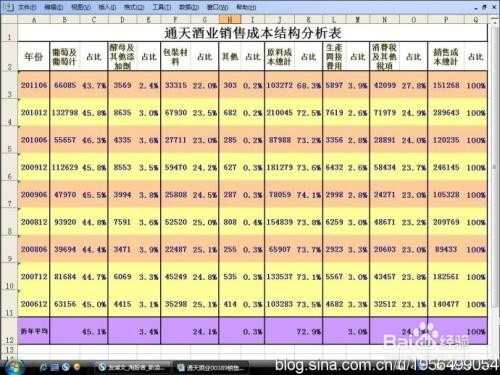
Task: Click the orange round quick launch icon
Action: point(77,367)
